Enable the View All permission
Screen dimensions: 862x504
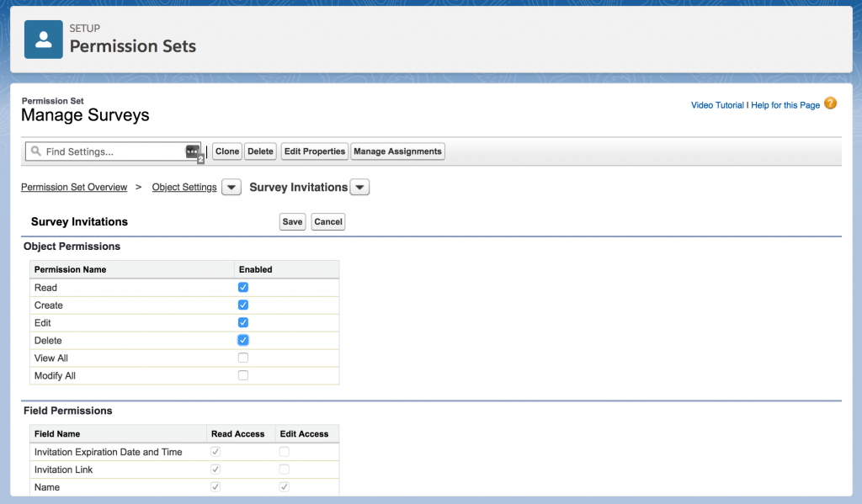[x=243, y=358]
